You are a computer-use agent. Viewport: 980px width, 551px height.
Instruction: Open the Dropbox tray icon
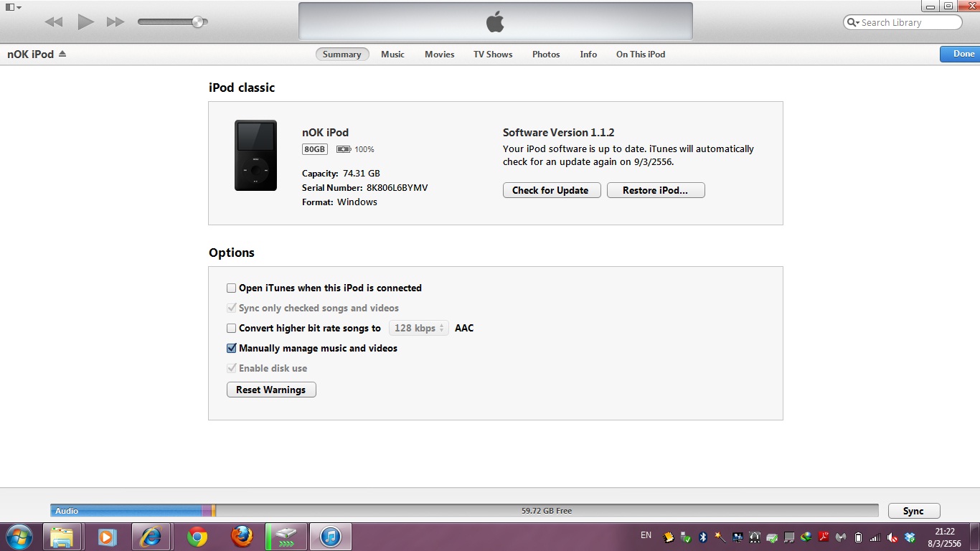click(910, 537)
